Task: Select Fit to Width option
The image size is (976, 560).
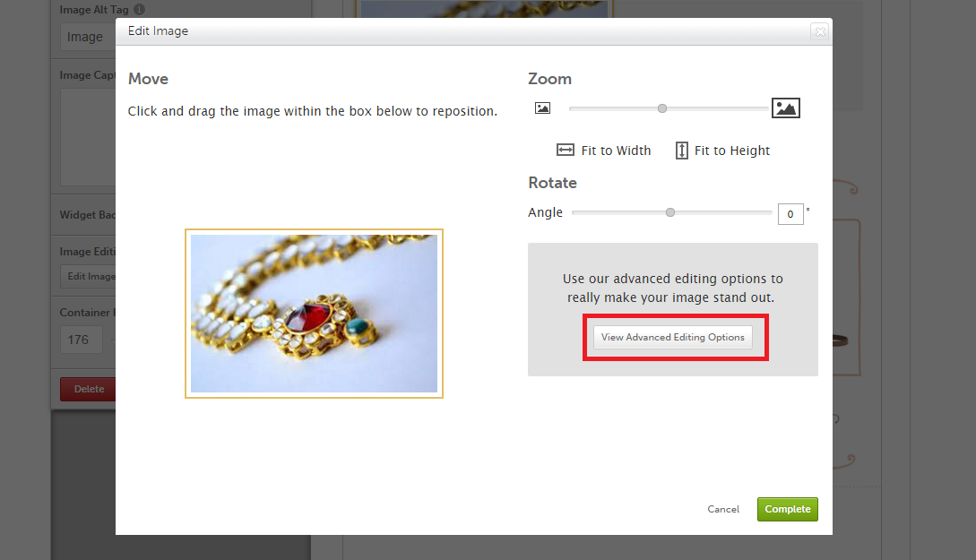Action: (604, 151)
